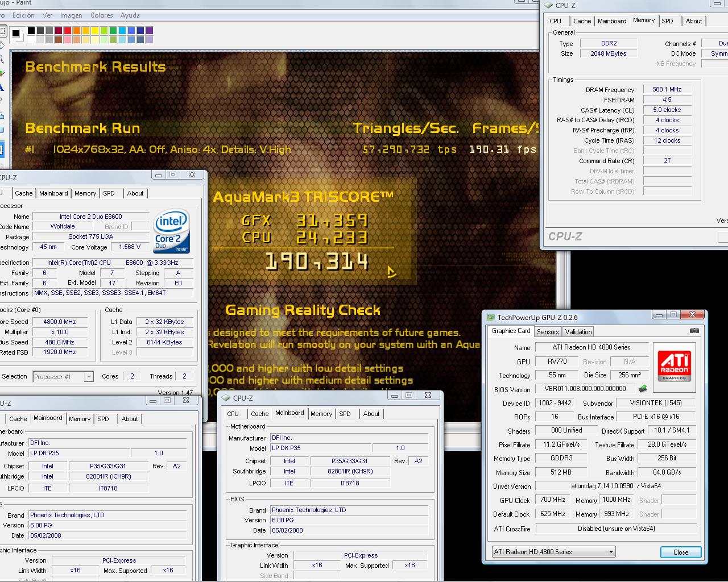This screenshot has width=728, height=582.
Task: Open Memory tab in the CPU-Z processor info window
Action: 85,193
